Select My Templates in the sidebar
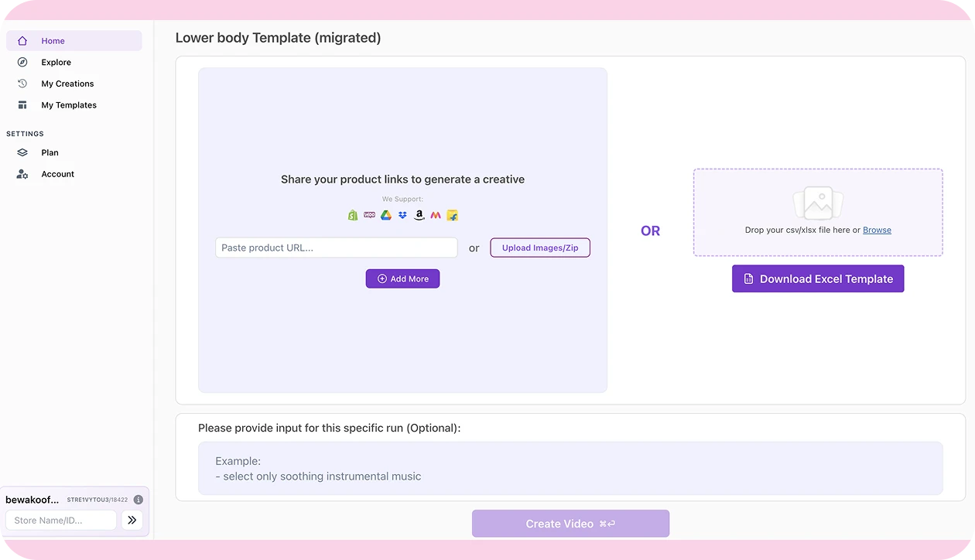The image size is (975, 560). [x=69, y=105]
